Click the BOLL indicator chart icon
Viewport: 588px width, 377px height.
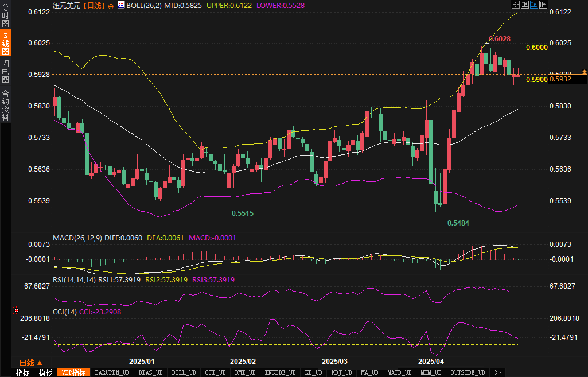click(x=121, y=5)
